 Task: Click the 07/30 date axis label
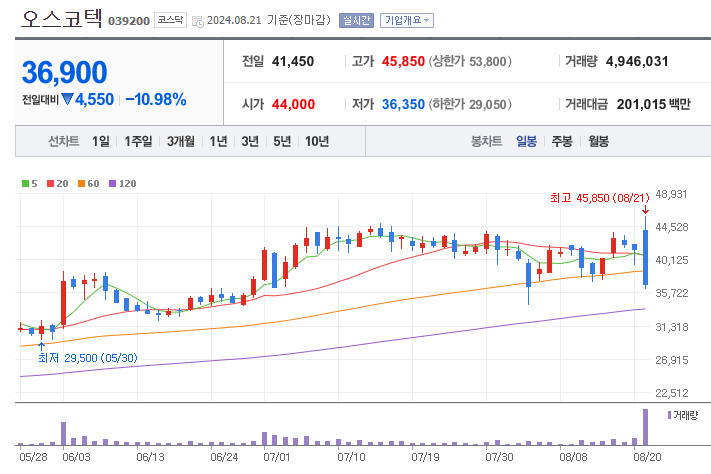[x=499, y=457]
